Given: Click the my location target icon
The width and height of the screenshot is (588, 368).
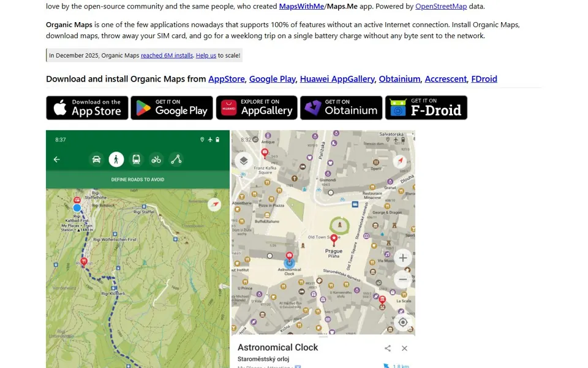Looking at the screenshot, I should pos(403,322).
